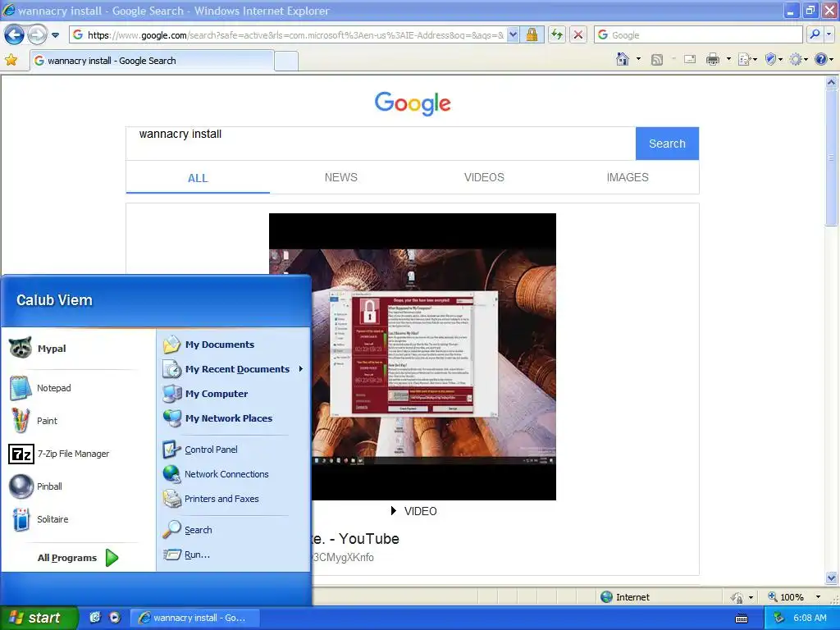Open search provider options dropdown
The image size is (840, 630).
(829, 34)
